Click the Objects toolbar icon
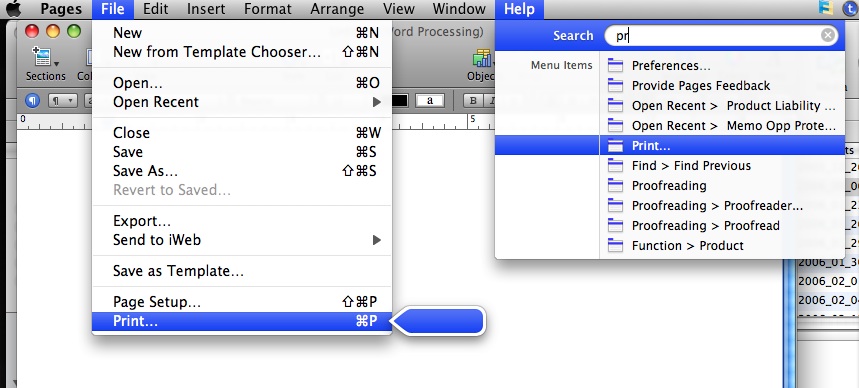The image size is (859, 388). 481,64
